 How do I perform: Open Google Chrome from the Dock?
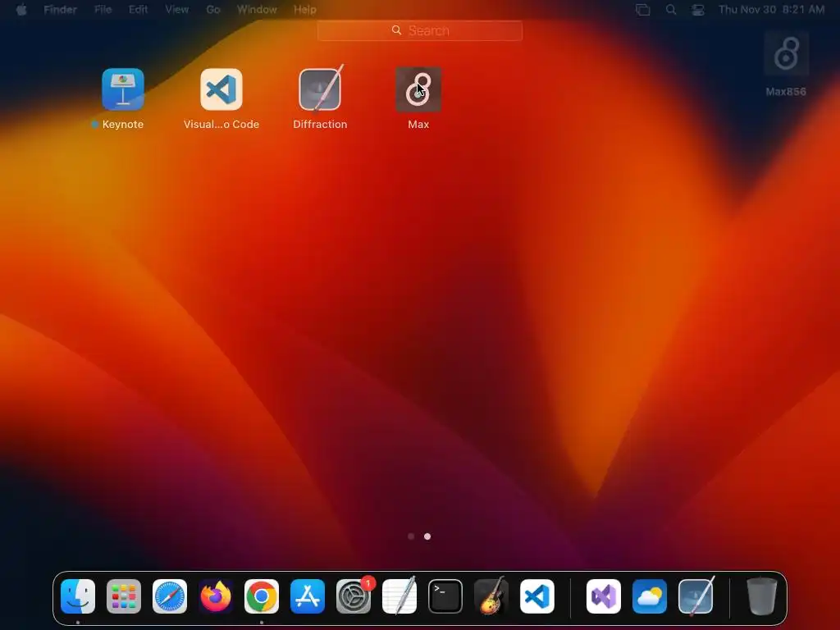262,596
